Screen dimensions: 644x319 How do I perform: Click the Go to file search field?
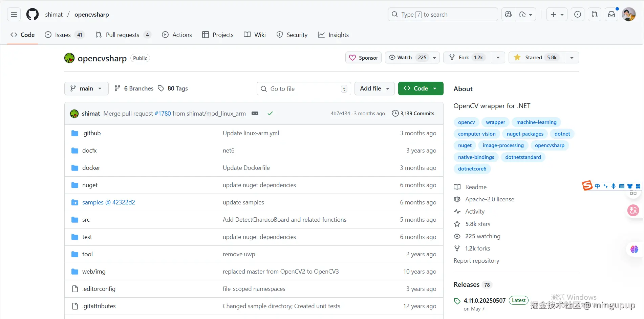[x=304, y=88]
